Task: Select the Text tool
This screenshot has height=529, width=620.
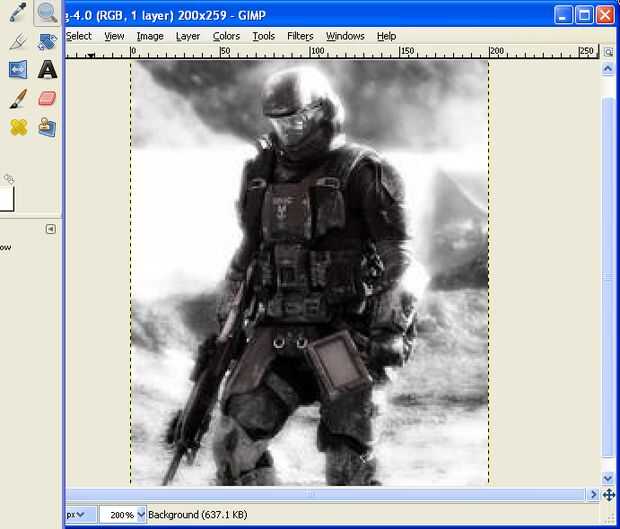Action: click(x=47, y=70)
